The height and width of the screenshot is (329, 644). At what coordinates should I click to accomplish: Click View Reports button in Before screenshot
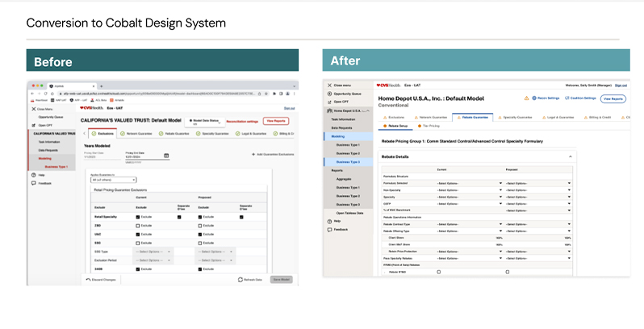coord(276,121)
